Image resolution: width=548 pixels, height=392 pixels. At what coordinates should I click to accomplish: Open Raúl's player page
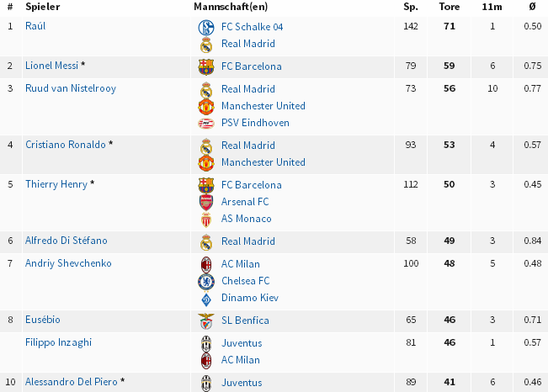tap(35, 26)
